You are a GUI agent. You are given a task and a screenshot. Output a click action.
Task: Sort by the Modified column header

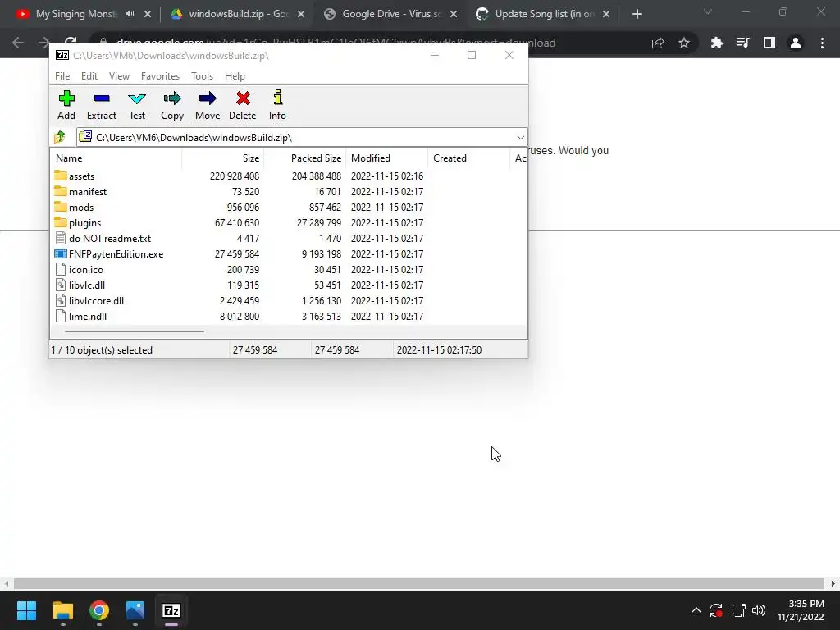[x=387, y=158]
